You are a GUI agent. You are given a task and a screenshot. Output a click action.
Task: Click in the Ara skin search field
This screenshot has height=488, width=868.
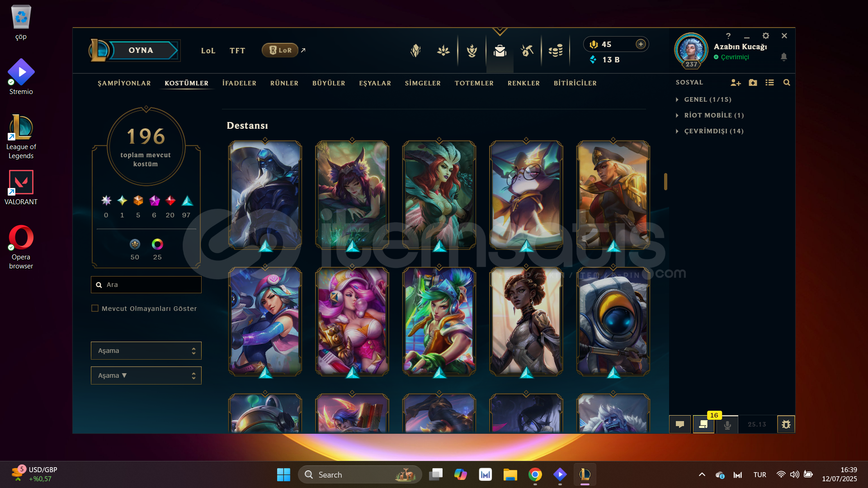(146, 285)
